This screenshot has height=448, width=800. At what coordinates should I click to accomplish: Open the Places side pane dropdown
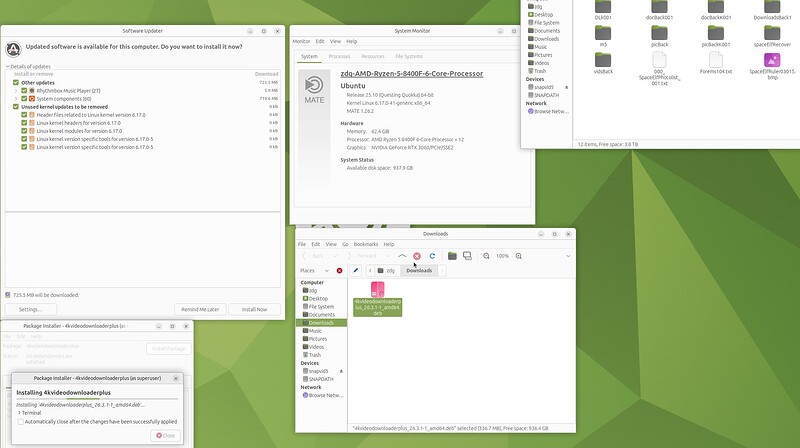(327, 270)
